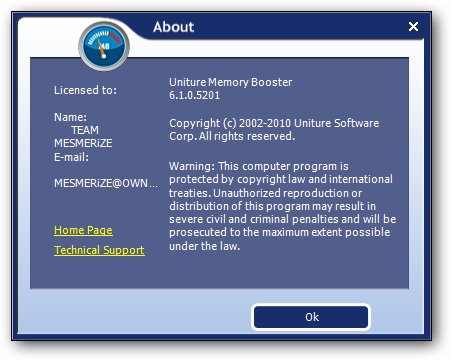Click the 'Licensed to:' label
Image resolution: width=451 pixels, height=360 pixels.
[x=85, y=90]
